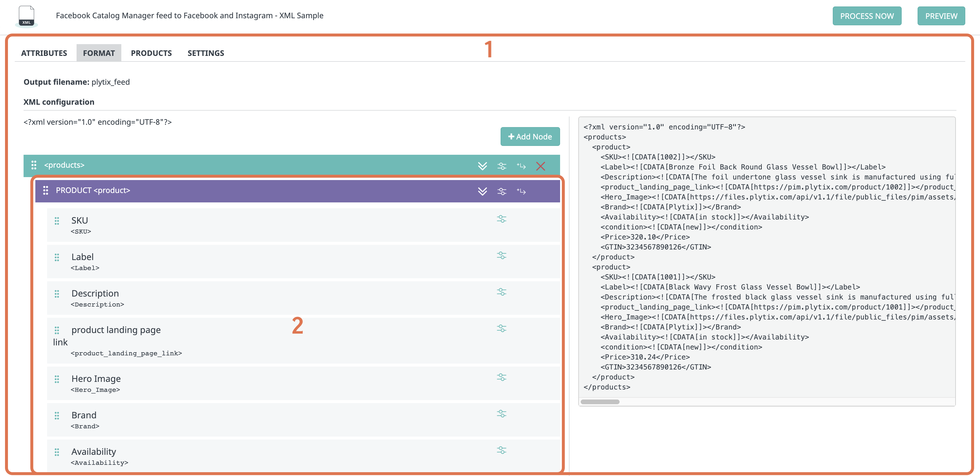Collapse the products node with double chevron
This screenshot has height=476, width=980.
coord(482,166)
